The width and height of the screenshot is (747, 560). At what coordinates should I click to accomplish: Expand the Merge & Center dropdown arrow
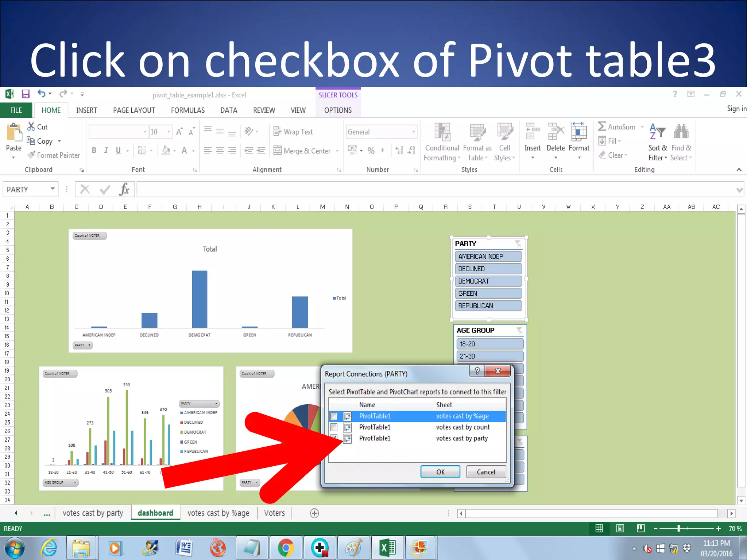[x=337, y=151]
